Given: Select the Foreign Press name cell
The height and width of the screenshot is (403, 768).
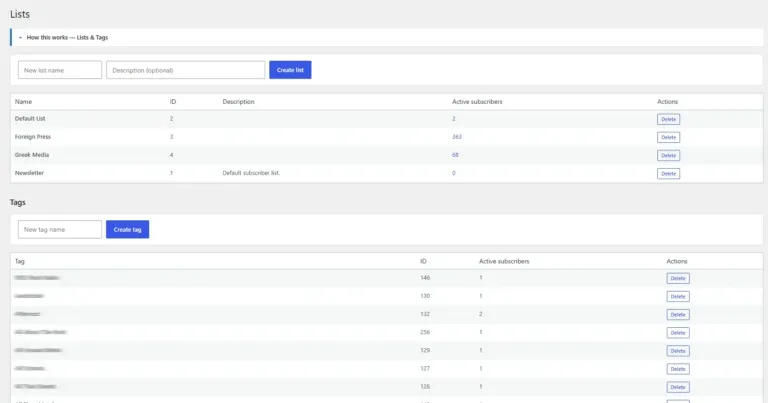Looking at the screenshot, I should (32, 137).
